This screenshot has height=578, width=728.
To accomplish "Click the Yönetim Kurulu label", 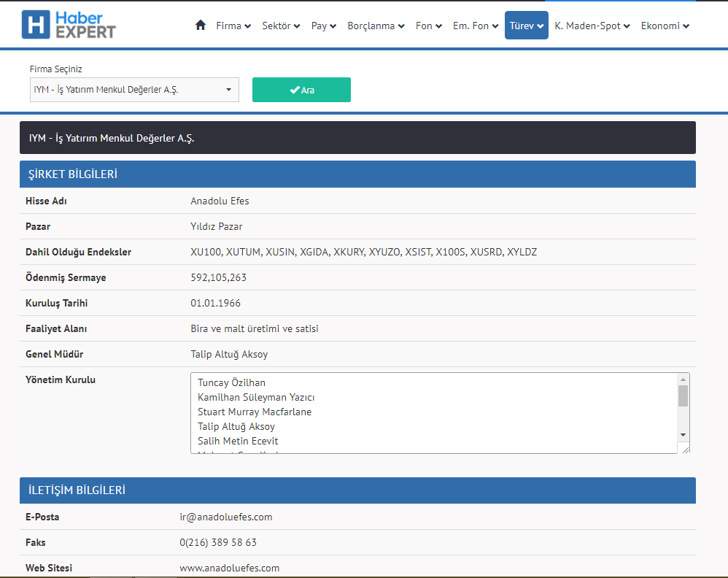I will point(61,379).
